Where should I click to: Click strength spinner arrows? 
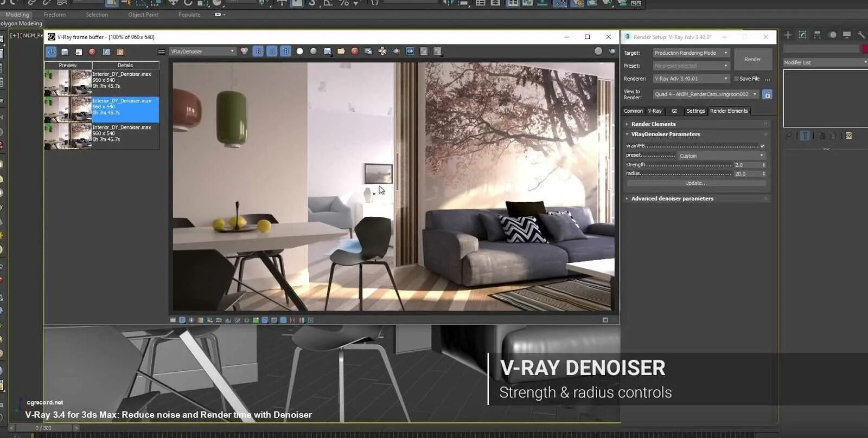tap(763, 165)
